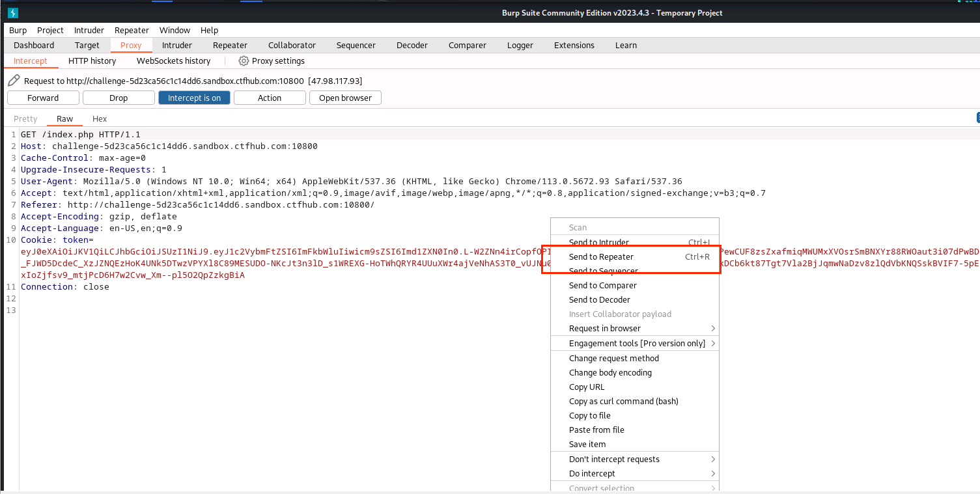Choose Save item in context menu
The width and height of the screenshot is (980, 494).
pos(635,444)
